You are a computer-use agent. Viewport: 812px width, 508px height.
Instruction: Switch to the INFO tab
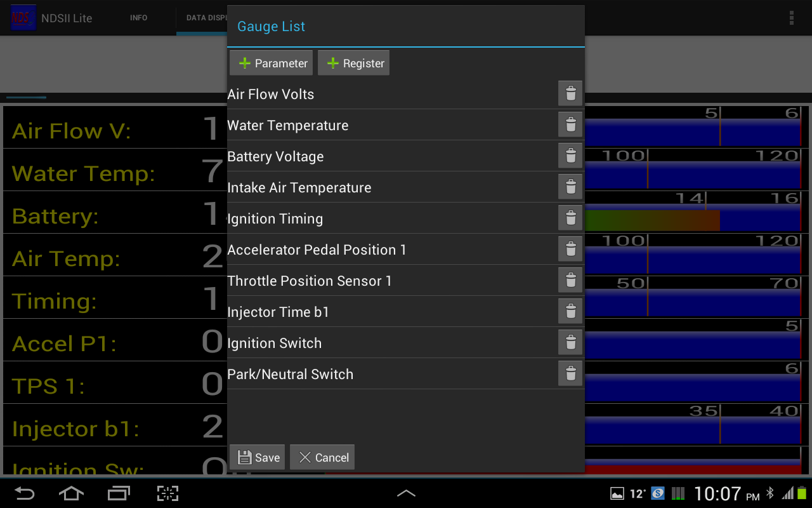click(x=138, y=18)
